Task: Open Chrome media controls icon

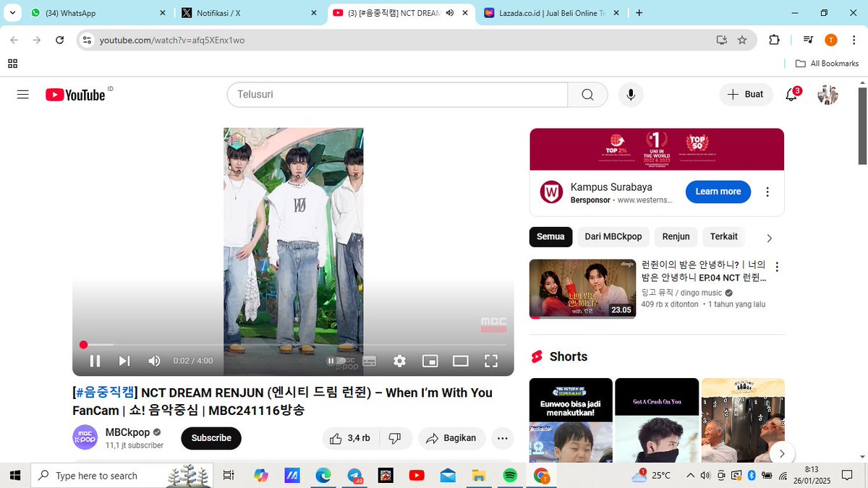Action: [x=809, y=40]
